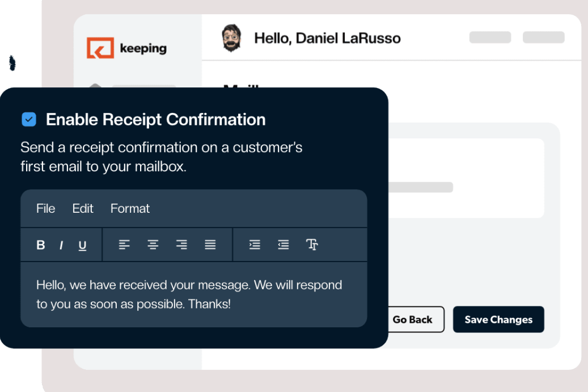This screenshot has width=588, height=392.
Task: Decrease the text indent
Action: pyautogui.click(x=284, y=245)
